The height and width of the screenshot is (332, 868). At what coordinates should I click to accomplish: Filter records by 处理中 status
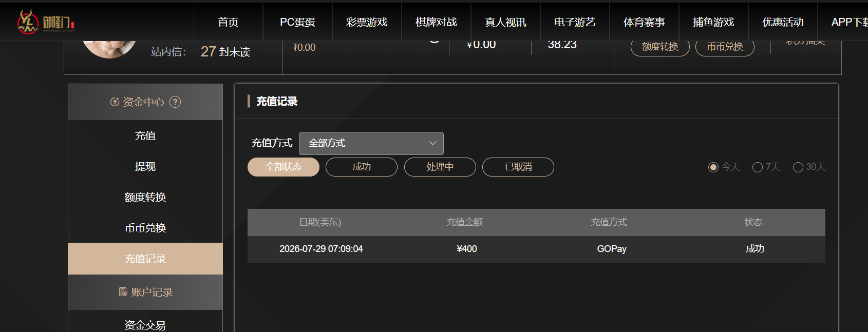tap(440, 167)
